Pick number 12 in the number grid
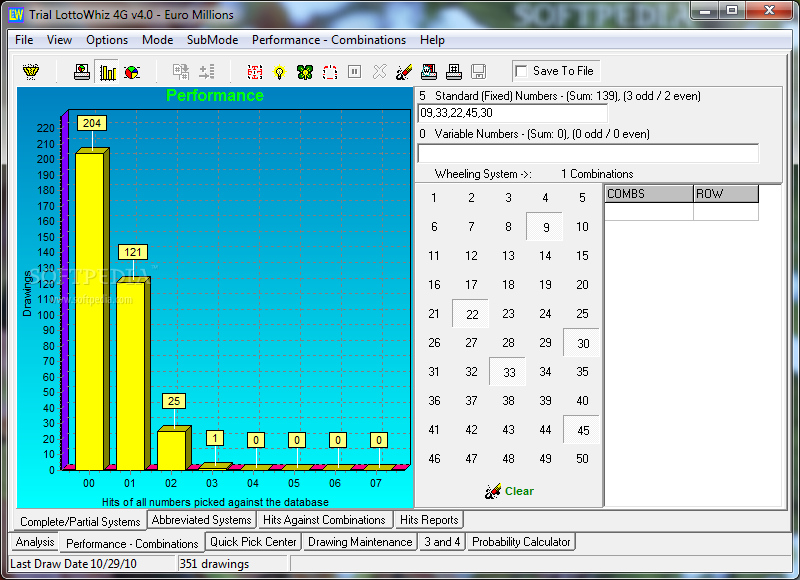Viewport: 800px width, 580px height. pos(471,256)
